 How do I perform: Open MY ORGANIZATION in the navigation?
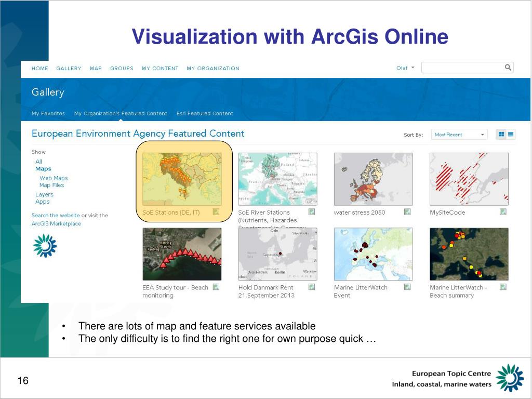point(212,68)
